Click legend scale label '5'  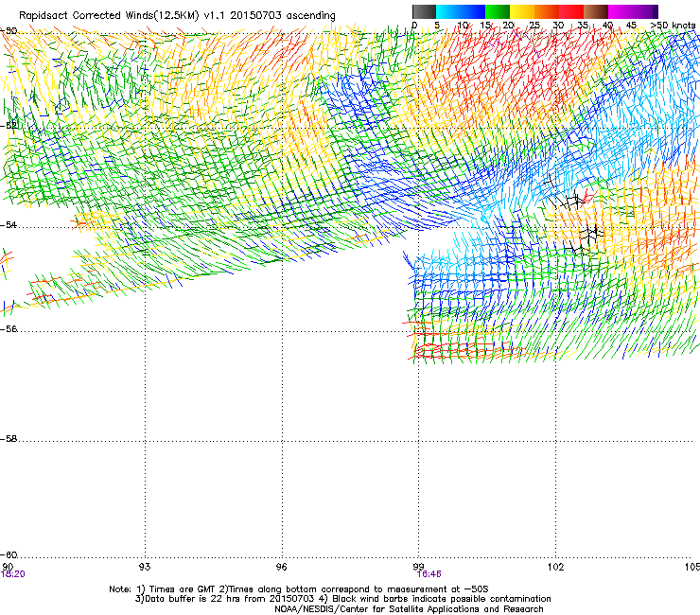(x=437, y=26)
